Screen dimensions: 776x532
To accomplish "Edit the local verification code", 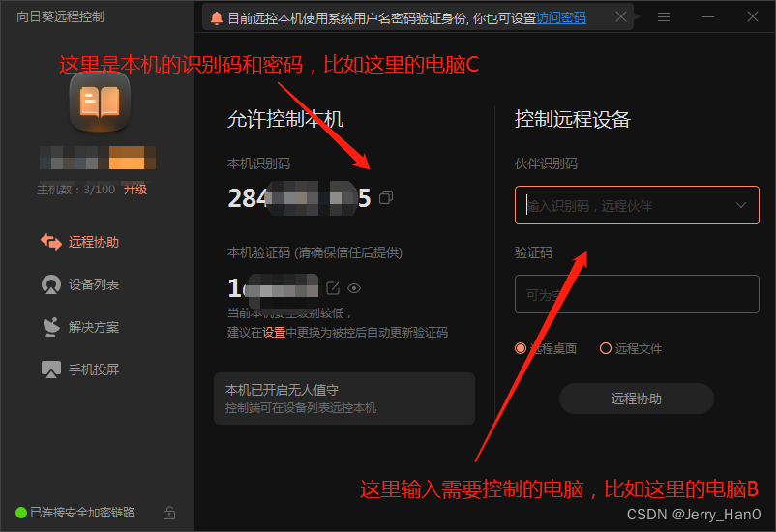I will pos(333,288).
